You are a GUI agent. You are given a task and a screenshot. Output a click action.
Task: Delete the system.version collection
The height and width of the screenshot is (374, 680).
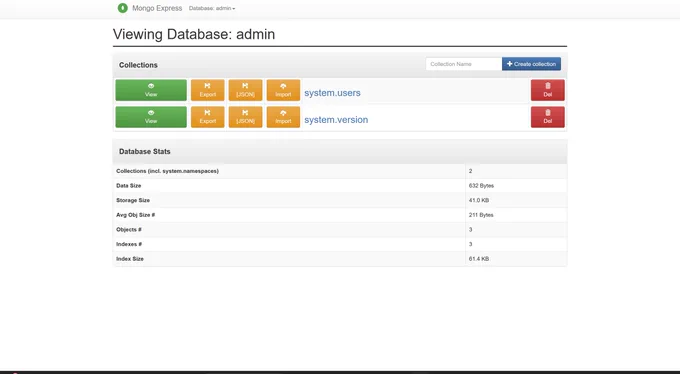548,117
